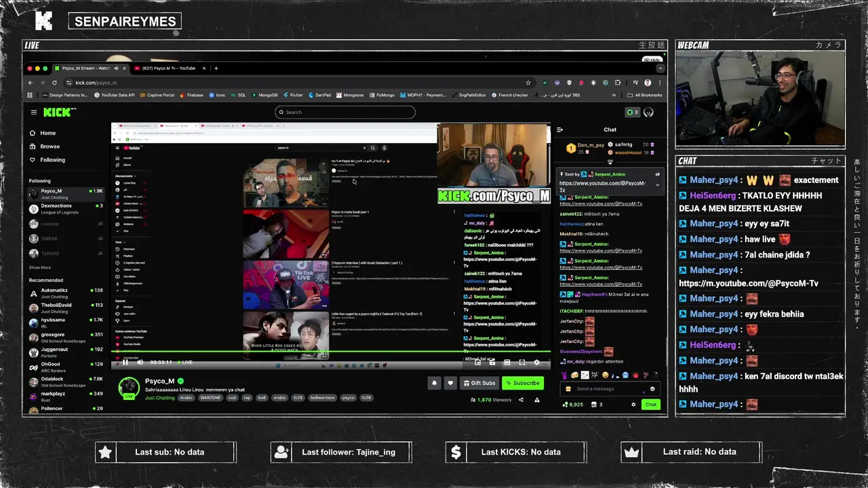Image resolution: width=868 pixels, height=488 pixels.
Task: Open recommended channel hyubsama
Action: pos(66,323)
